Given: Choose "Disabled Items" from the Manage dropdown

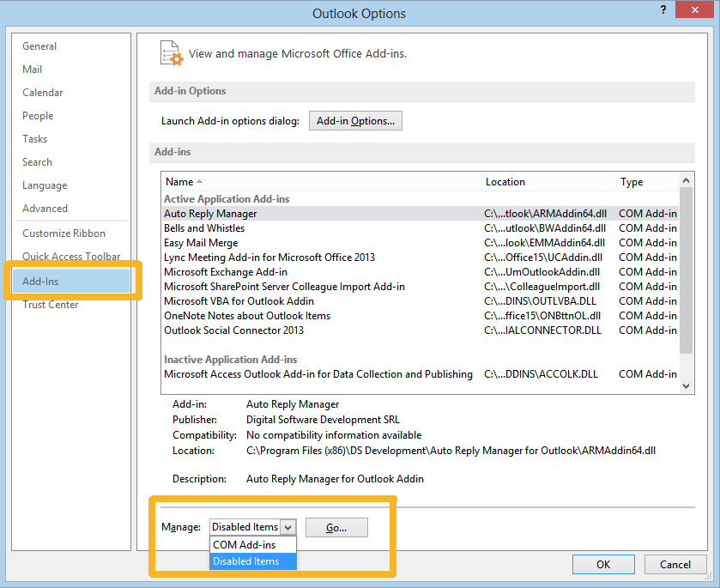Looking at the screenshot, I should tap(248, 561).
